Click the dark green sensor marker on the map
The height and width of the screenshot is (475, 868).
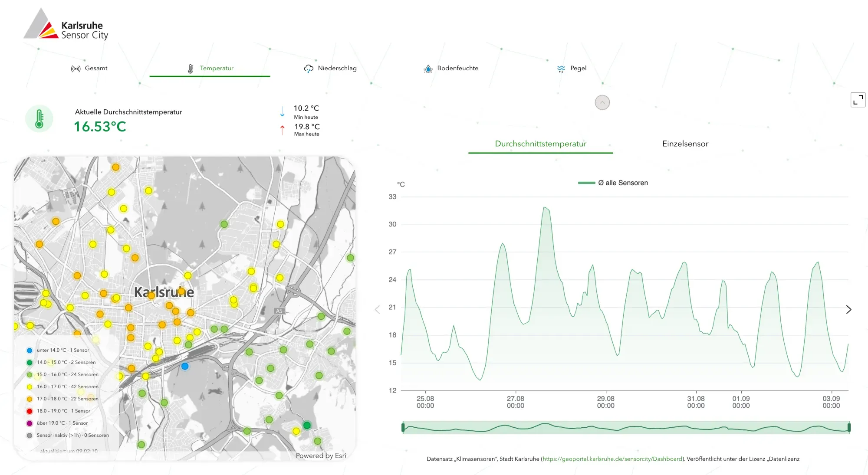(x=307, y=425)
